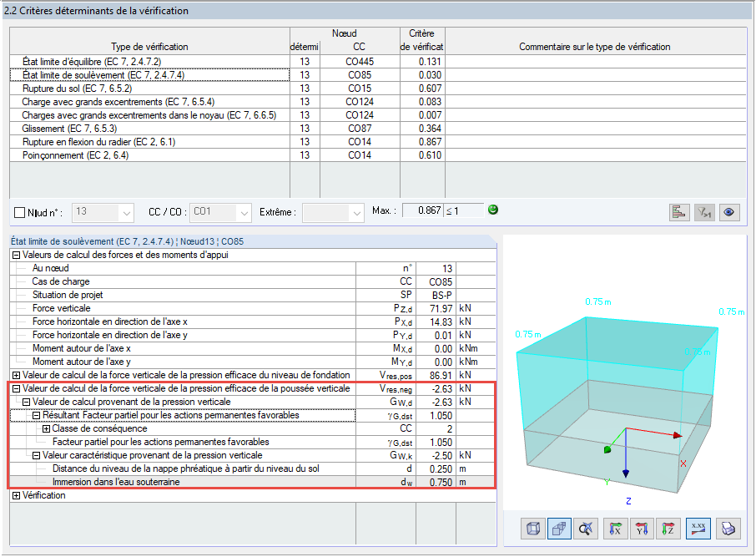Click the filter greater than 1 icon
Screen dimensions: 756x557
(704, 212)
